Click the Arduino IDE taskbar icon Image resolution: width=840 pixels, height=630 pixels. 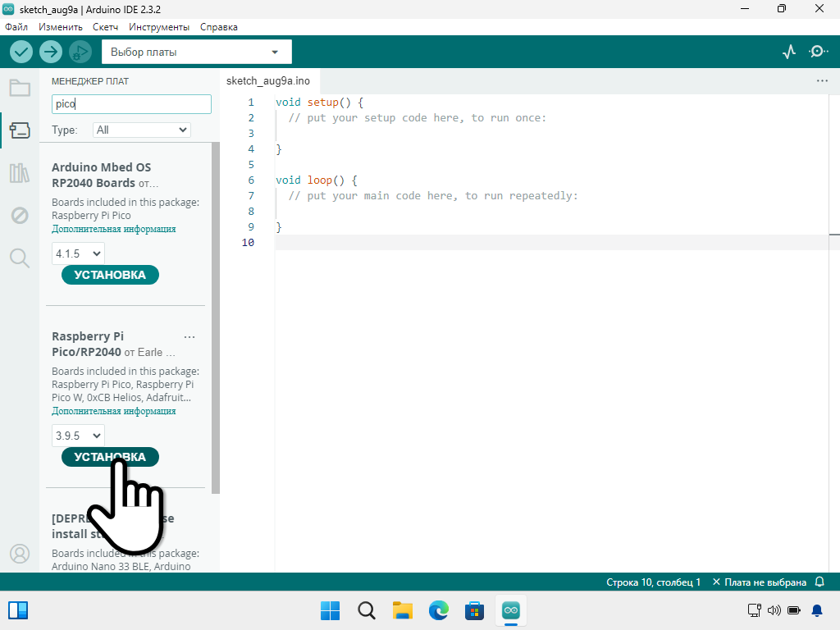click(511, 610)
